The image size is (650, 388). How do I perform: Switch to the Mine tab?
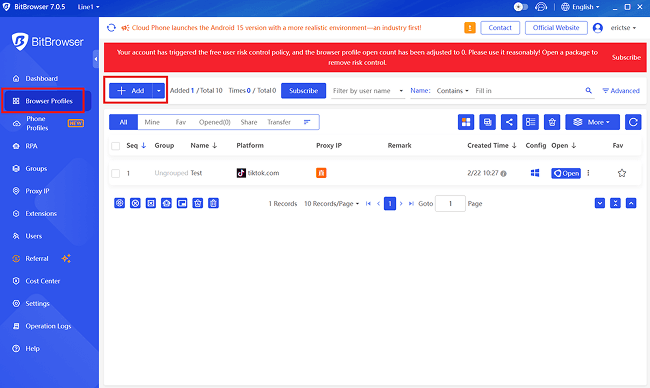(x=152, y=122)
